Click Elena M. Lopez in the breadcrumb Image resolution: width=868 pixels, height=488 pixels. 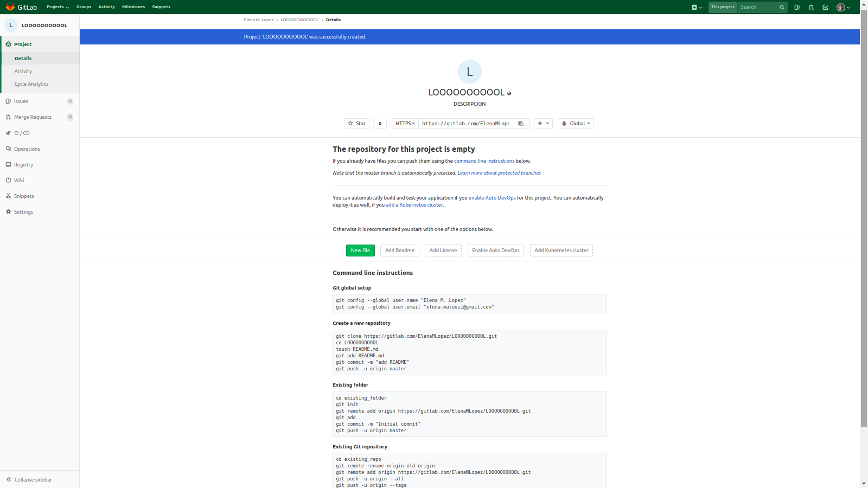(x=259, y=20)
